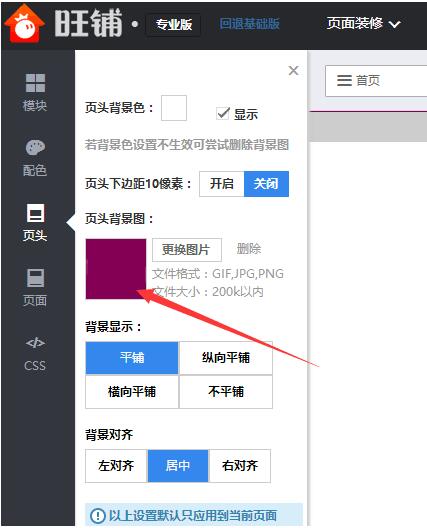Select the 页头 header sidebar icon

(x=35, y=213)
